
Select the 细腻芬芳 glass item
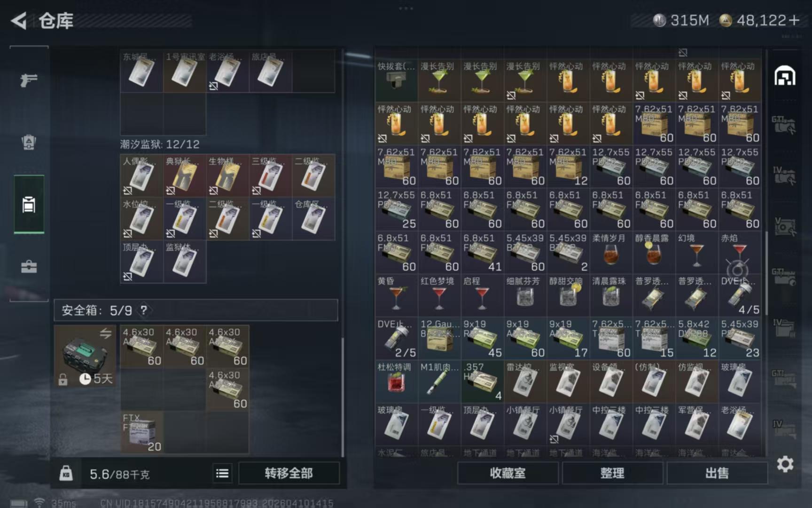pos(525,295)
